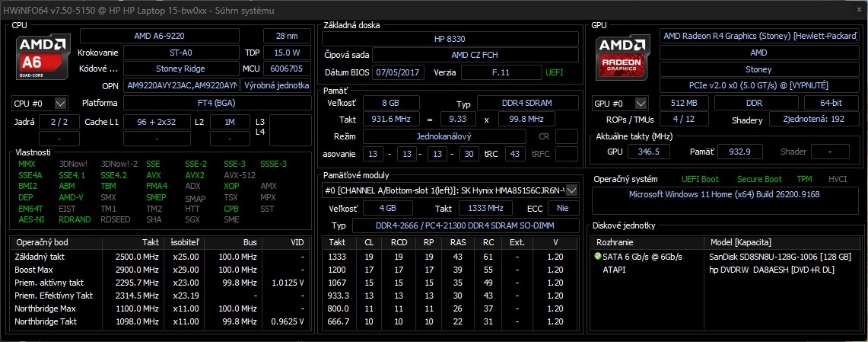The image size is (868, 342).
Task: Click the DDR4-2666 / PC4-21300 type field
Action: pos(466,225)
